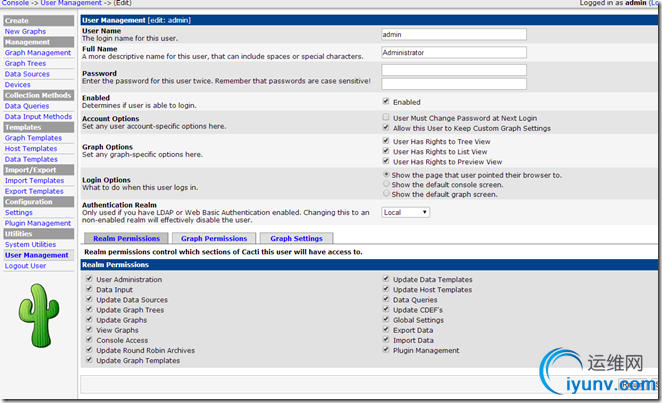Toggle Export Data permission
The width and height of the screenshot is (662, 403).
[385, 329]
